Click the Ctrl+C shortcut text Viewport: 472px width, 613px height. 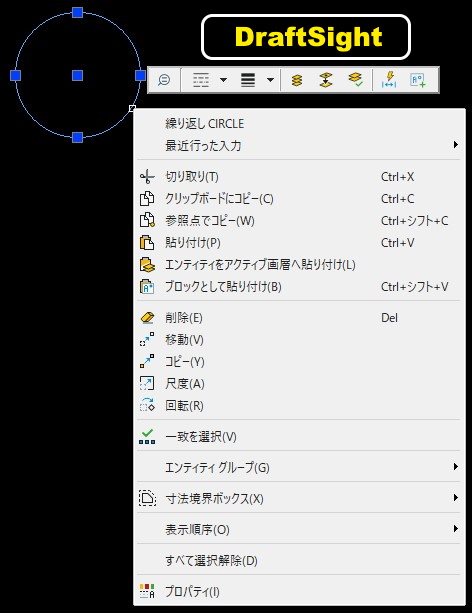397,199
